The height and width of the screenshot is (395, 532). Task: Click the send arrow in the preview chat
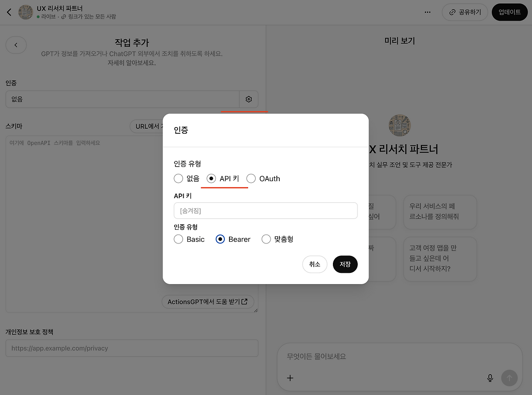(x=509, y=378)
